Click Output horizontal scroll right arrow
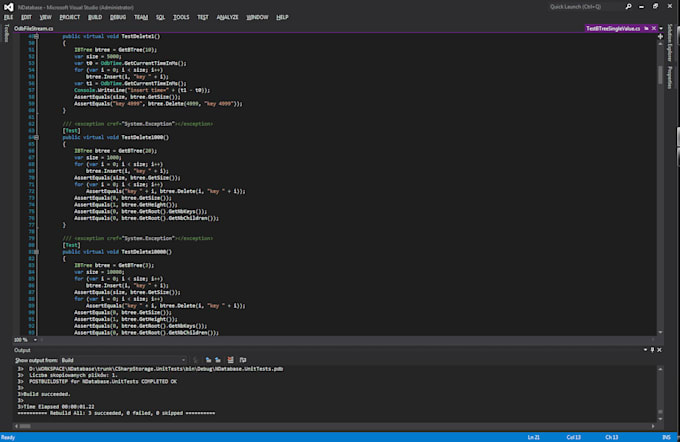This screenshot has width=680, height=442. (x=653, y=426)
